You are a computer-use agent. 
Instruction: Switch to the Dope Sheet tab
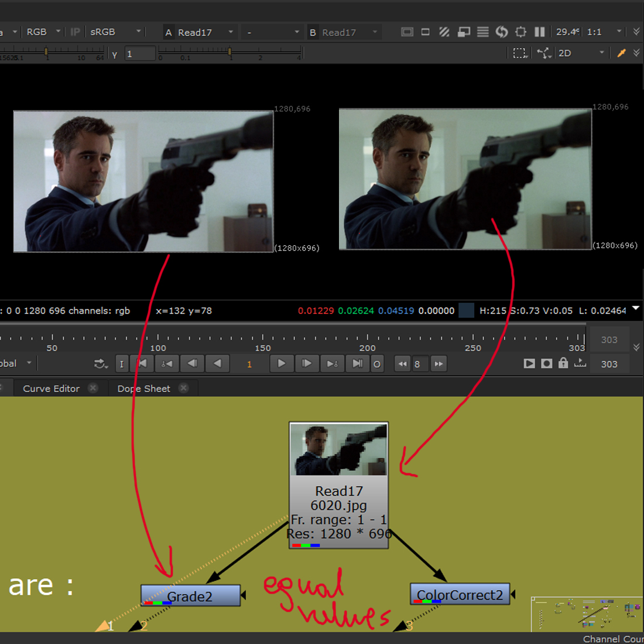point(144,389)
